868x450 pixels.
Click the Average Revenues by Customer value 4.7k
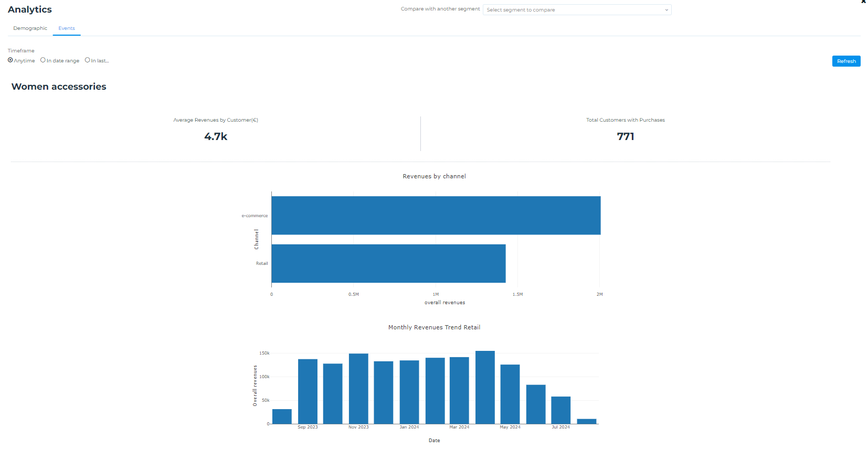coord(216,136)
